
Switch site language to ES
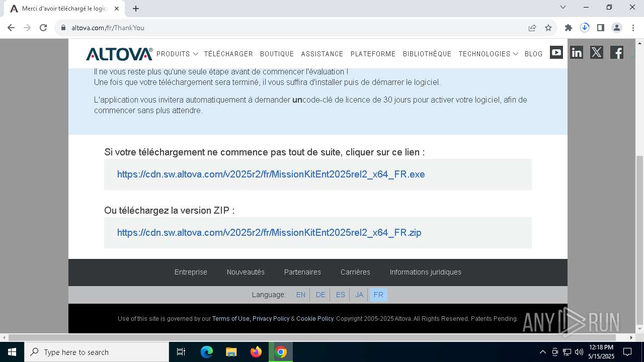[341, 295]
